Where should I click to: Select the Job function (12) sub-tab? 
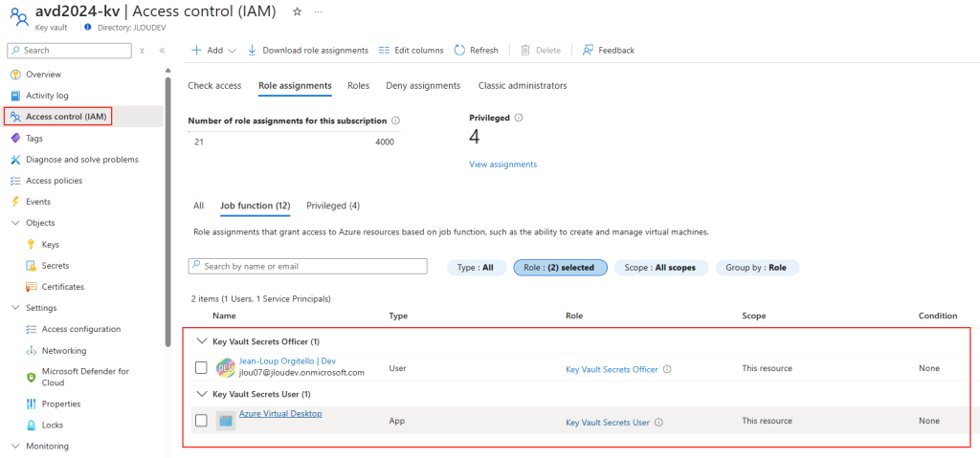pyautogui.click(x=255, y=206)
